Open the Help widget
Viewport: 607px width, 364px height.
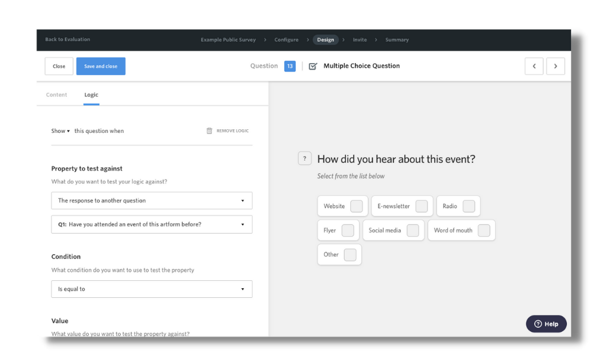pyautogui.click(x=546, y=324)
